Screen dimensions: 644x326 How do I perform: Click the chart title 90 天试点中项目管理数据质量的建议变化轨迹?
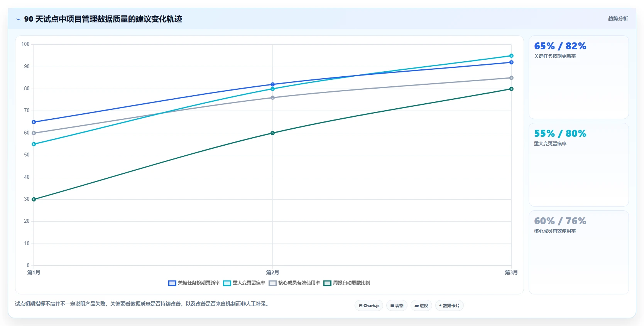[103, 19]
